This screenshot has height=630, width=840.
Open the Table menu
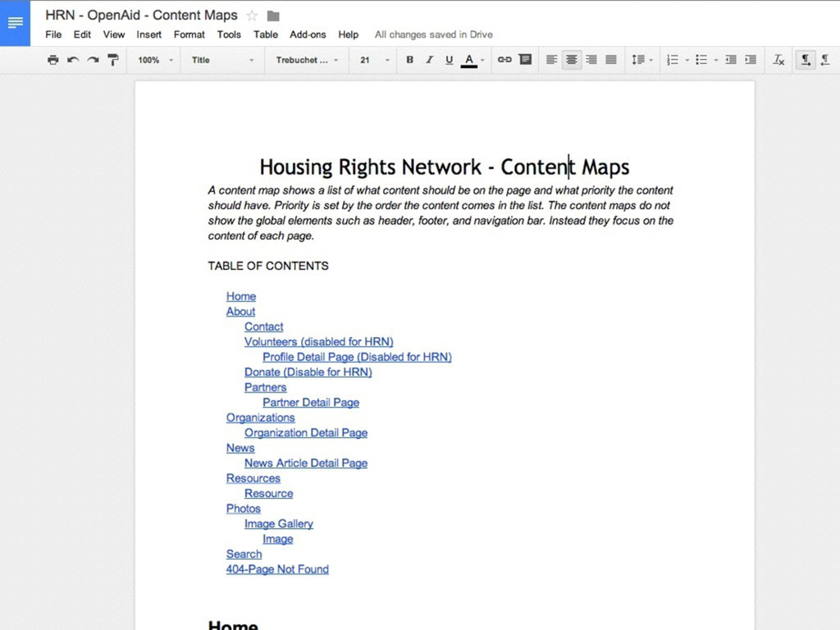tap(266, 34)
